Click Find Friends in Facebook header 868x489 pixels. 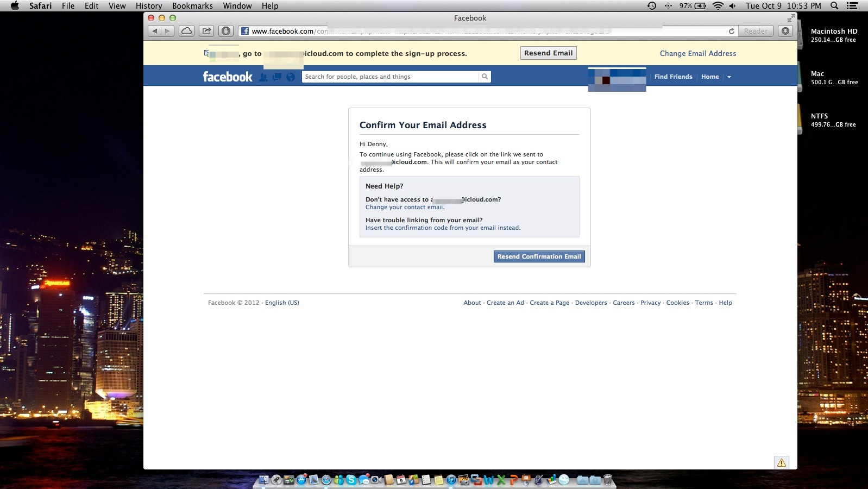point(673,77)
